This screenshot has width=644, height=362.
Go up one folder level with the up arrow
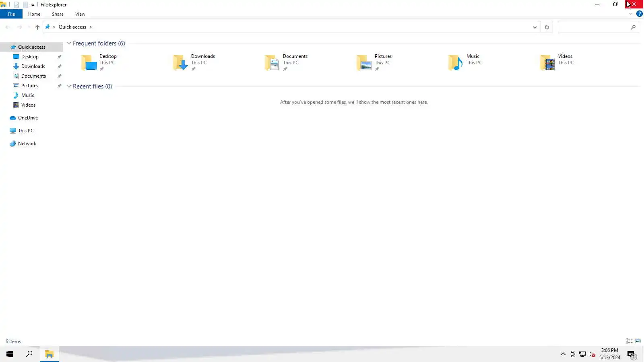[x=37, y=27]
